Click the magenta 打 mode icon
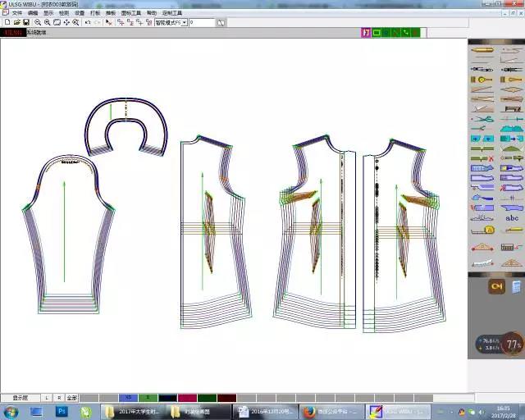 coord(366,33)
